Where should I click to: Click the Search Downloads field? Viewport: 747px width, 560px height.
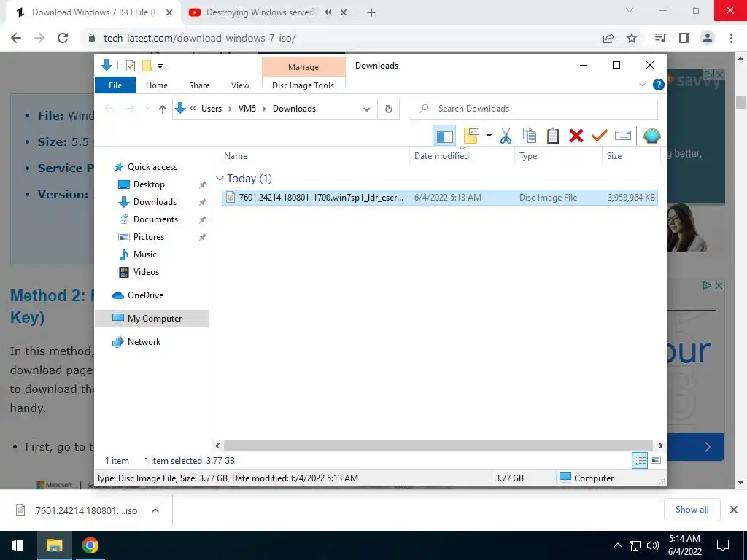[x=533, y=109]
